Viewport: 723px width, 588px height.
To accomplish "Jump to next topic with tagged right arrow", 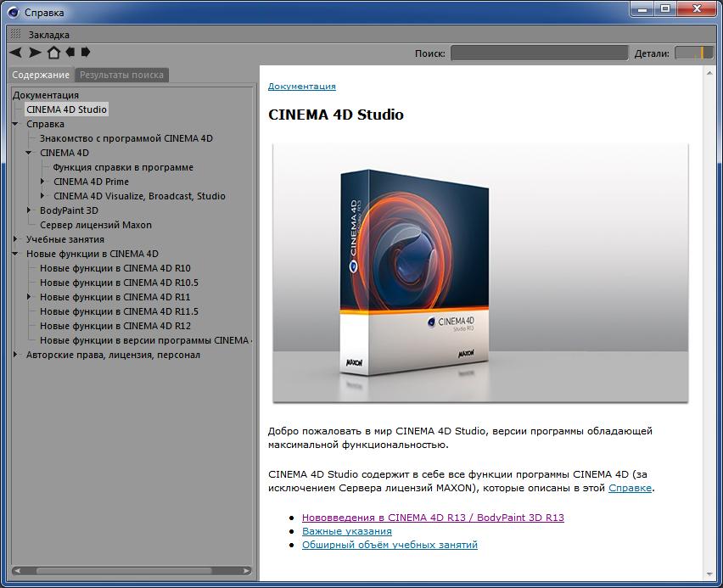I will coord(86,52).
